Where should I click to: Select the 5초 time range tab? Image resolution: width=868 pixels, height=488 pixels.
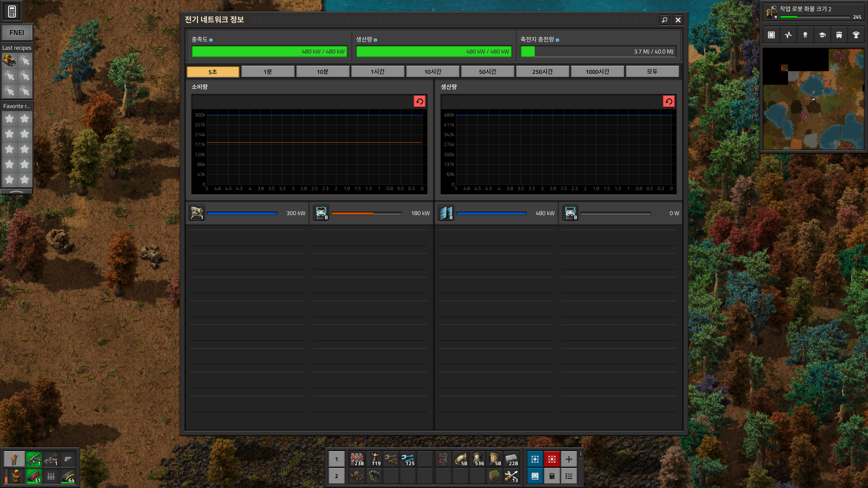(213, 72)
